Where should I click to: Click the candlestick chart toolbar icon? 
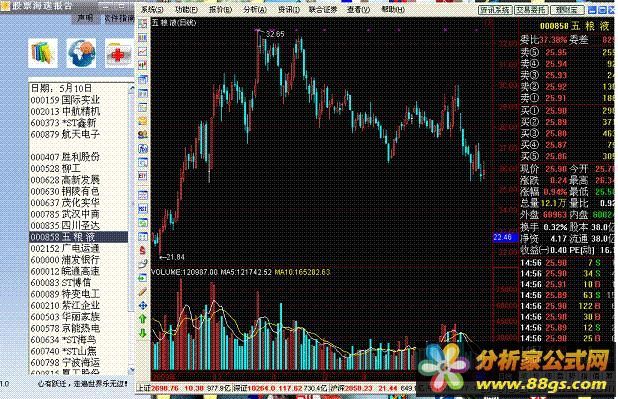tap(143, 65)
